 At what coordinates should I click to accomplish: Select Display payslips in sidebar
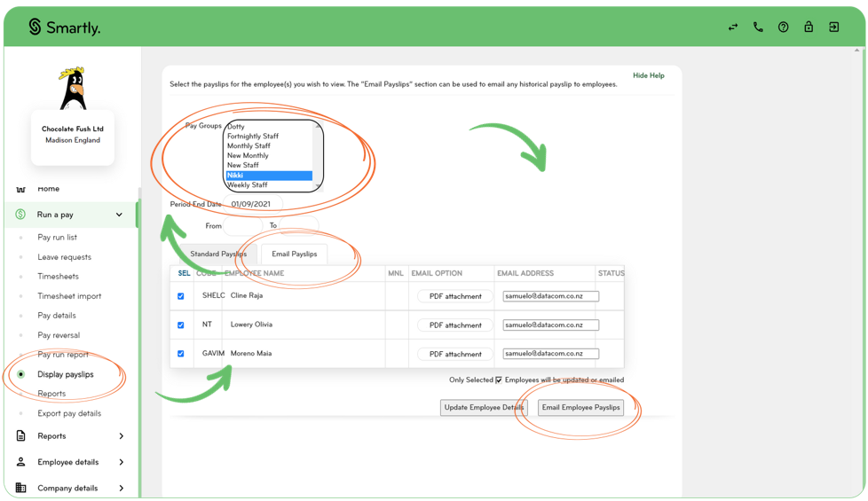(66, 374)
